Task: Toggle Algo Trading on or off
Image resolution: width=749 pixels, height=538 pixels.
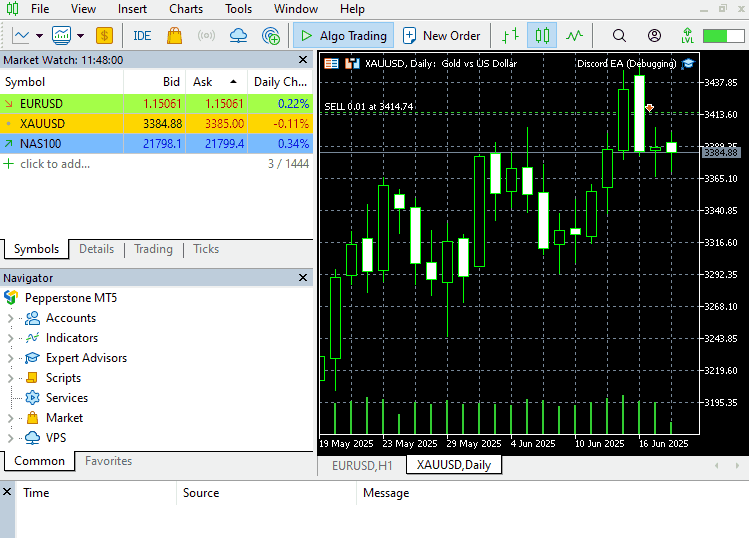Action: point(343,35)
